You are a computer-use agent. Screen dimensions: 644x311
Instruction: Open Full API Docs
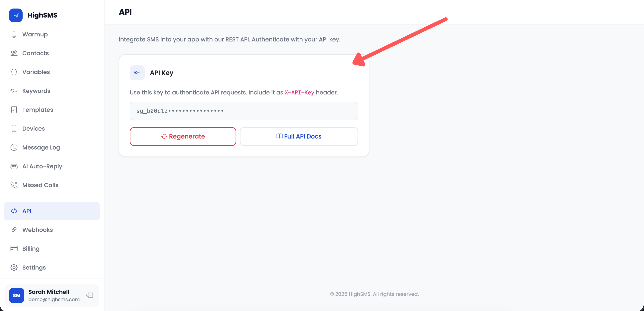coord(299,136)
